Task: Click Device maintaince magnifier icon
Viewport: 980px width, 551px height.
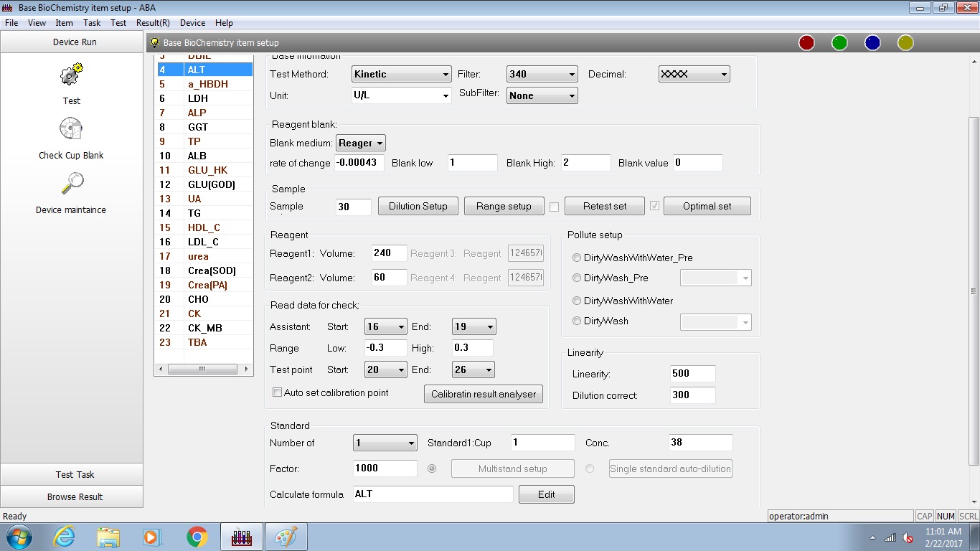Action: point(71,184)
